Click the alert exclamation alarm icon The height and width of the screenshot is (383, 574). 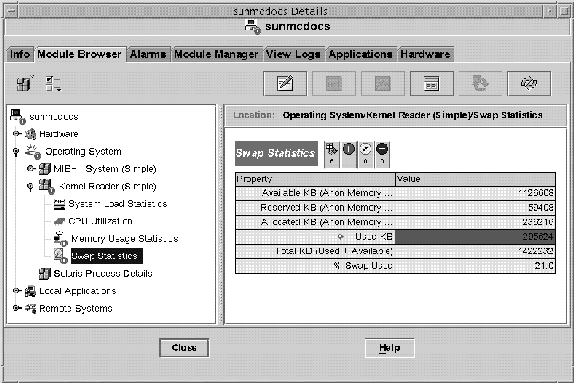click(x=348, y=155)
